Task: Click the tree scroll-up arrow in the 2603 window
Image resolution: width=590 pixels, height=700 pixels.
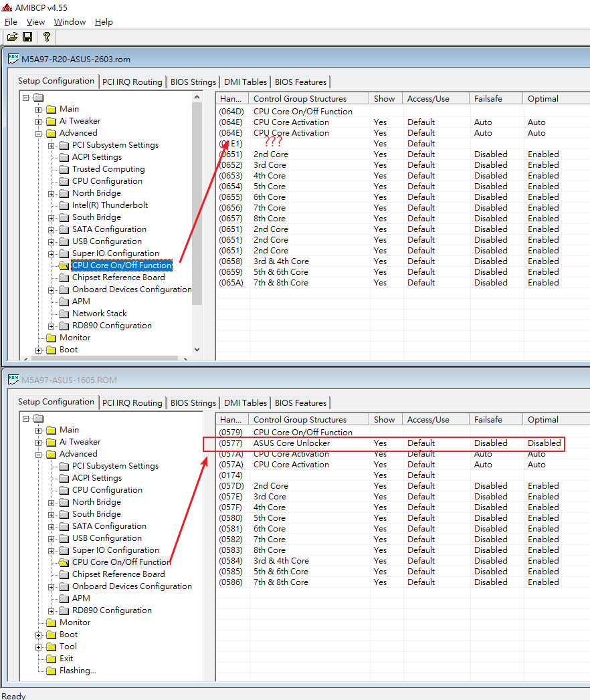Action: [197, 97]
